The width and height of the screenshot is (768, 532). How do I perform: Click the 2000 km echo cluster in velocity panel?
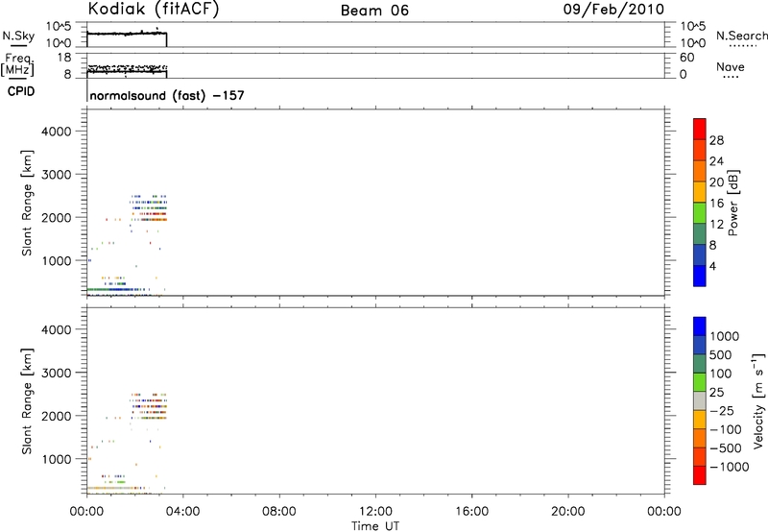(149, 406)
